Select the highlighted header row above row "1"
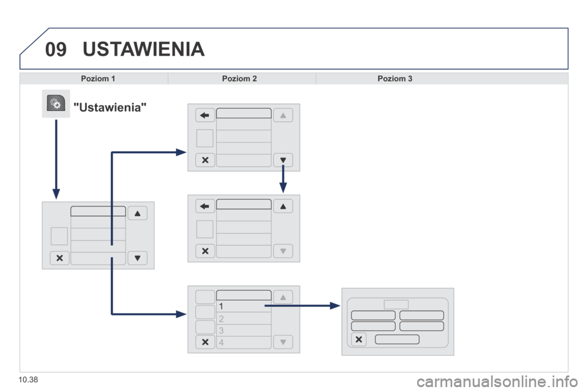The width and height of the screenshot is (588, 392). tap(244, 295)
